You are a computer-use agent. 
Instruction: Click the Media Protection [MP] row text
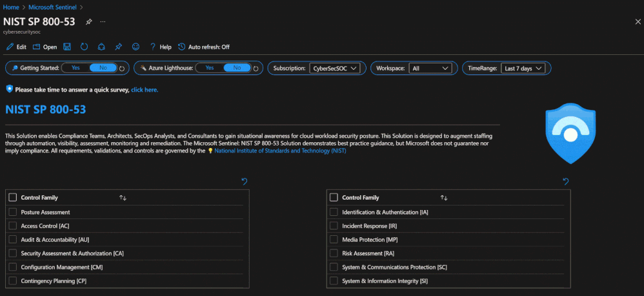(x=370, y=239)
